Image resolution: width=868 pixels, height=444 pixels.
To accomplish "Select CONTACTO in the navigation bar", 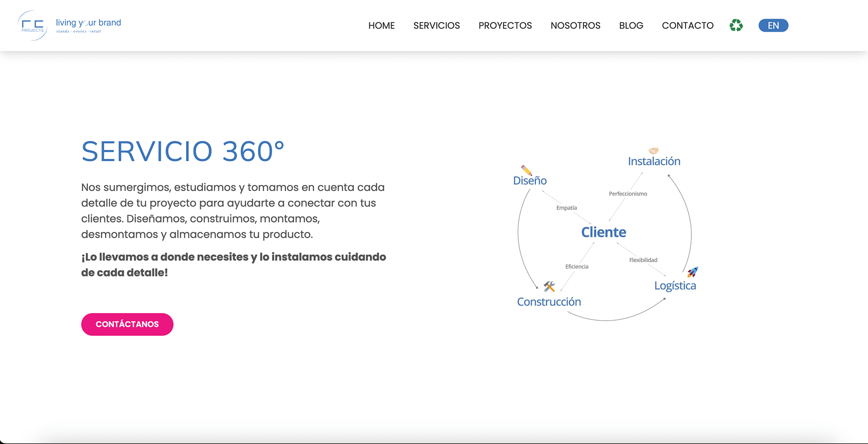I will 687,26.
